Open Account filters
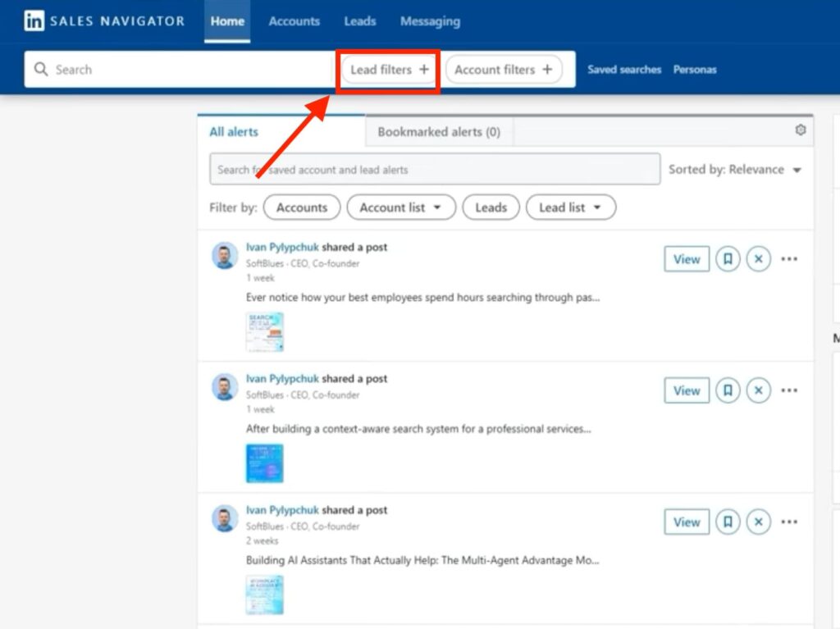Image resolution: width=840 pixels, height=629 pixels. pyautogui.click(x=504, y=70)
